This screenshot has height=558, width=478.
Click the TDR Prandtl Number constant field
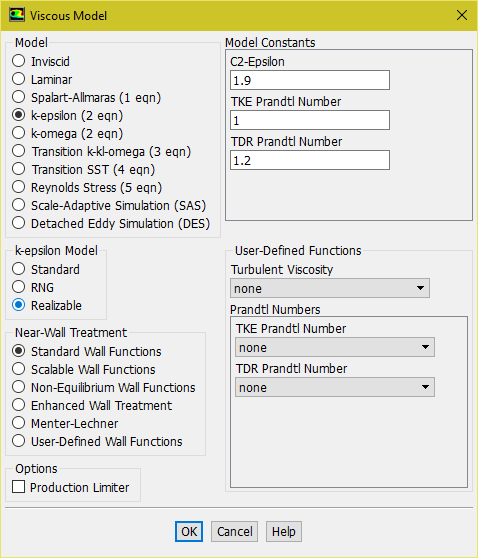(310, 160)
